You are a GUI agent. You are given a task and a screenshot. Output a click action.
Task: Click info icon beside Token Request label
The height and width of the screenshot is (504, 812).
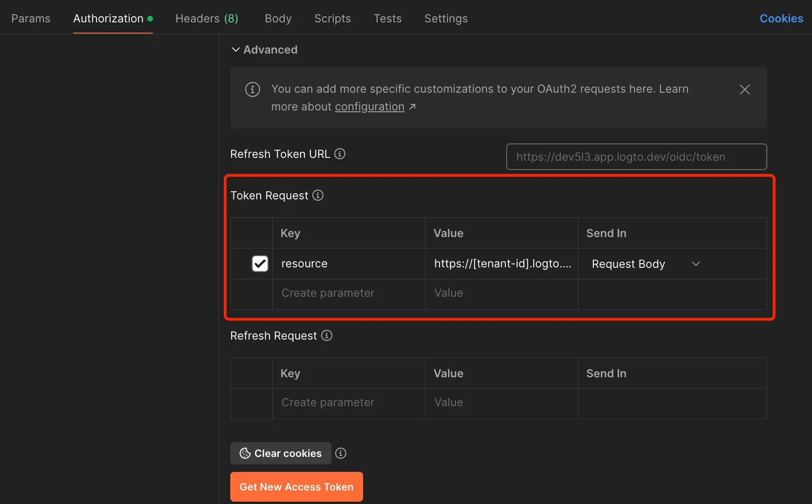318,195
